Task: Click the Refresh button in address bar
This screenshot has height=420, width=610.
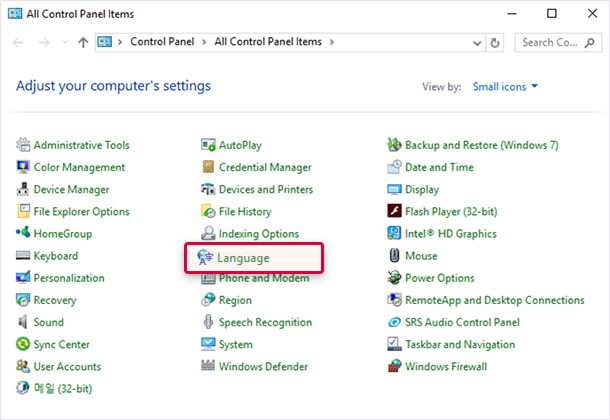Action: (x=494, y=43)
